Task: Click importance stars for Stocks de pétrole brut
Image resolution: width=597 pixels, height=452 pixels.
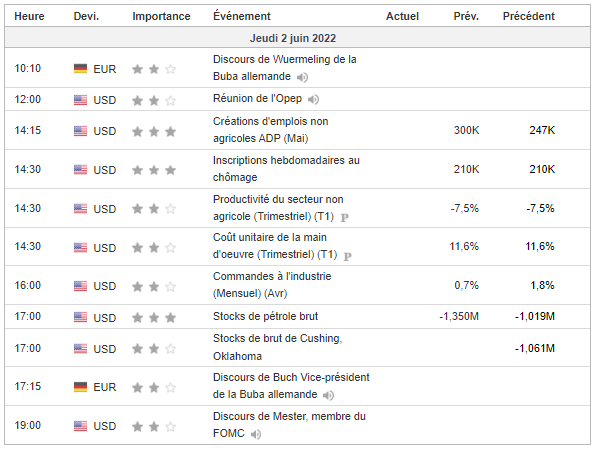Action: coord(154,318)
